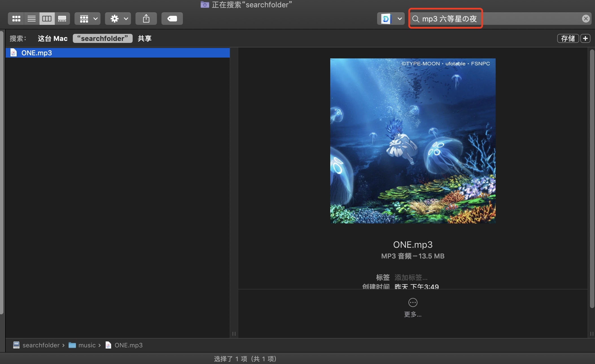Click the 添加标签 tag field
The height and width of the screenshot is (364, 595).
point(411,277)
